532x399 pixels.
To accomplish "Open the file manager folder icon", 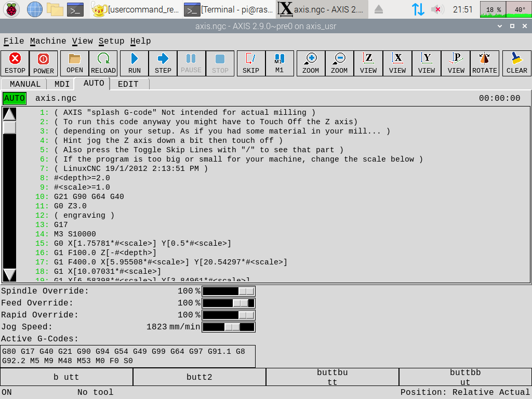I will coord(55,9).
